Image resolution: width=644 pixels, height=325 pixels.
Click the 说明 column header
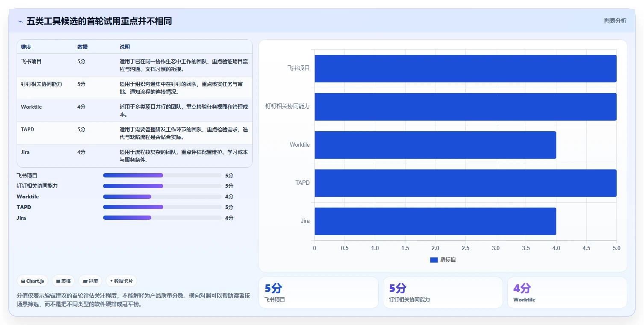(x=125, y=47)
